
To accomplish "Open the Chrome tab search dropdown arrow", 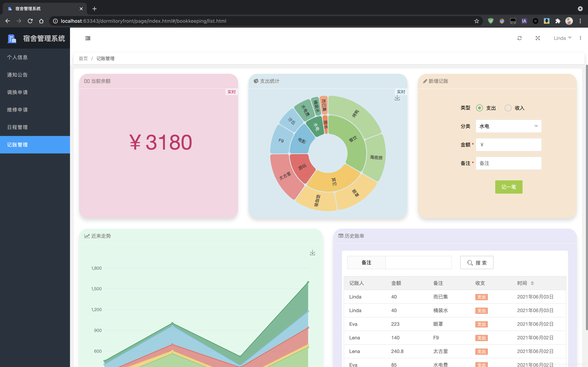I will pyautogui.click(x=580, y=9).
